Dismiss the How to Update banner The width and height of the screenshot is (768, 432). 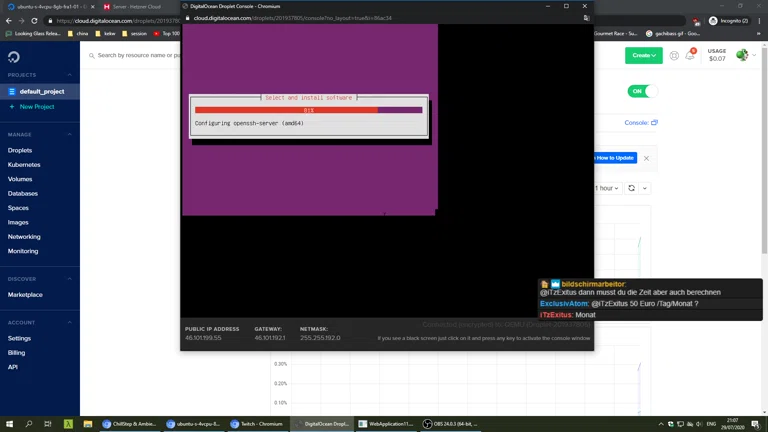[x=647, y=158]
